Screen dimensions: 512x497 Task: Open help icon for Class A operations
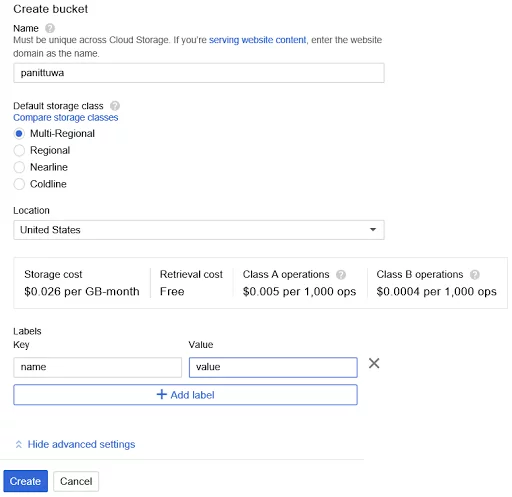point(341,275)
